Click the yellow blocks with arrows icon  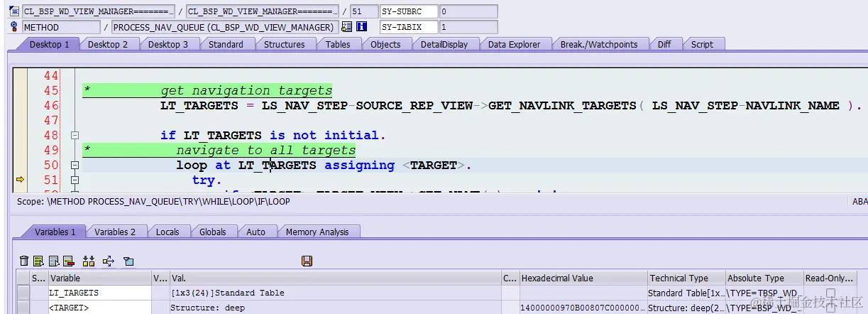point(89,261)
